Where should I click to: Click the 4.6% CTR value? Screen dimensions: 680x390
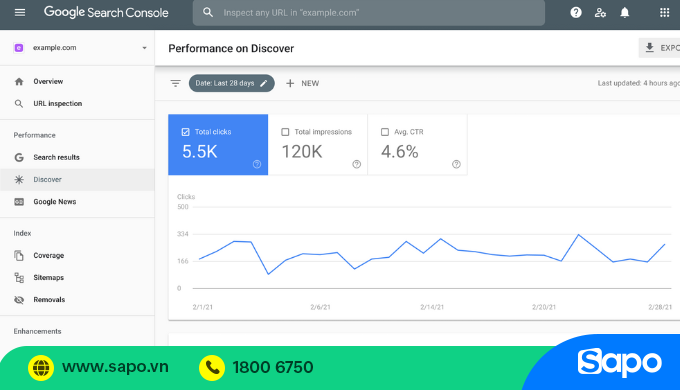click(399, 152)
